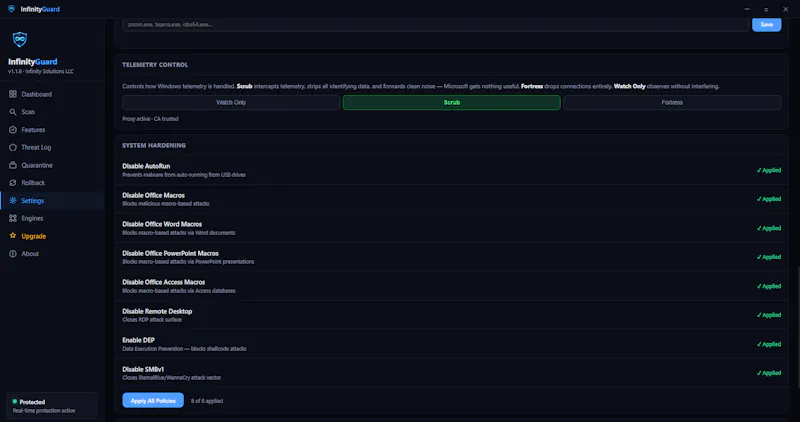Image resolution: width=800 pixels, height=422 pixels.
Task: Click the Disable Office Word Macros title
Action: (162, 224)
